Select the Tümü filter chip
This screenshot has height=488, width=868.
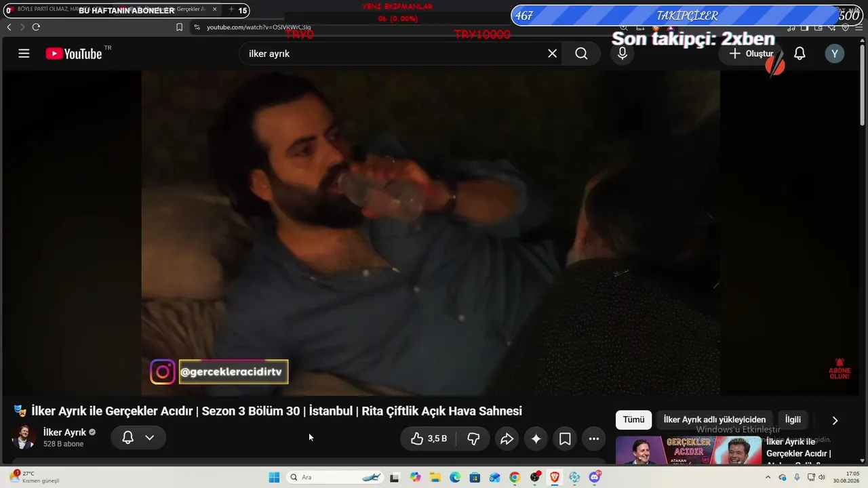tap(633, 420)
